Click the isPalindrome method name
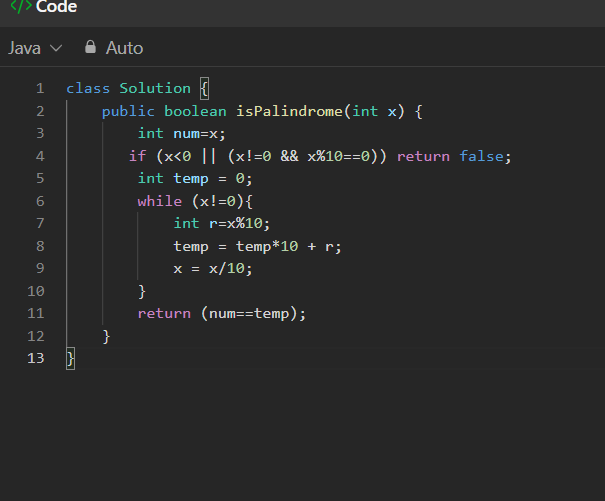Viewport: 605px width, 501px height. tap(289, 111)
